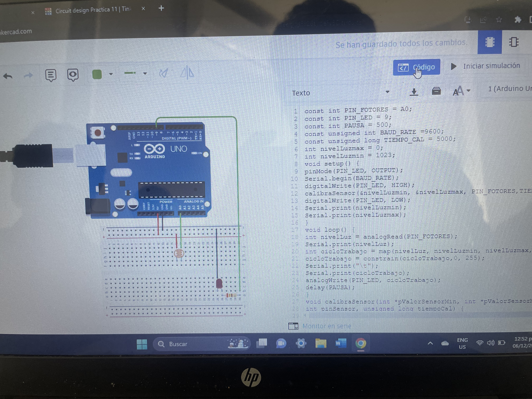
Task: Switch to circuit view icon
Action: pyautogui.click(x=490, y=43)
